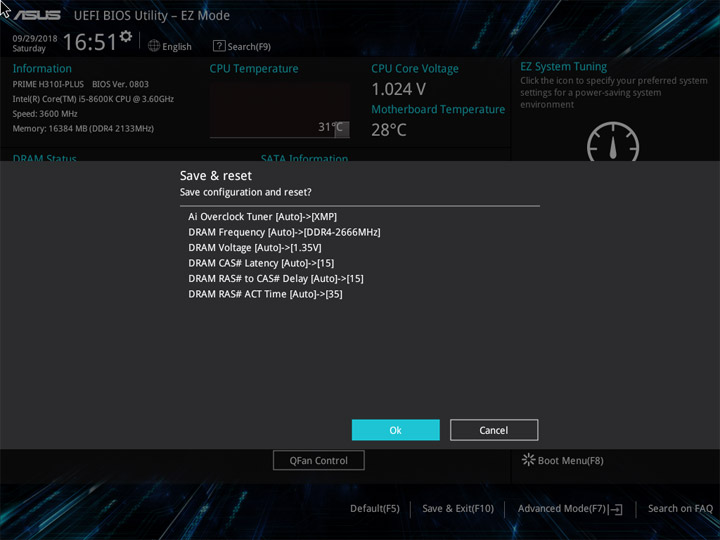This screenshot has height=540, width=720.
Task: Click PRIME H310I-PLUS model text
Action: click(x=48, y=84)
